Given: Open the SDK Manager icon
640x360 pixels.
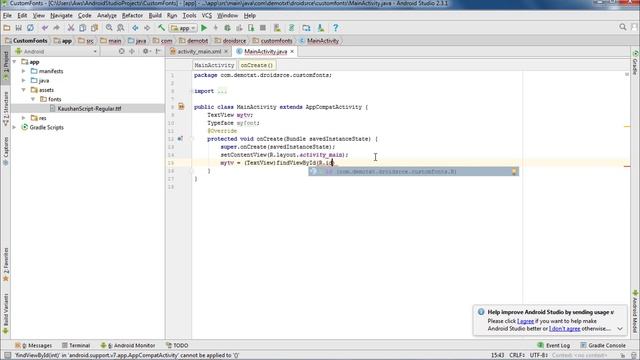Looking at the screenshot, I should point(321,28).
